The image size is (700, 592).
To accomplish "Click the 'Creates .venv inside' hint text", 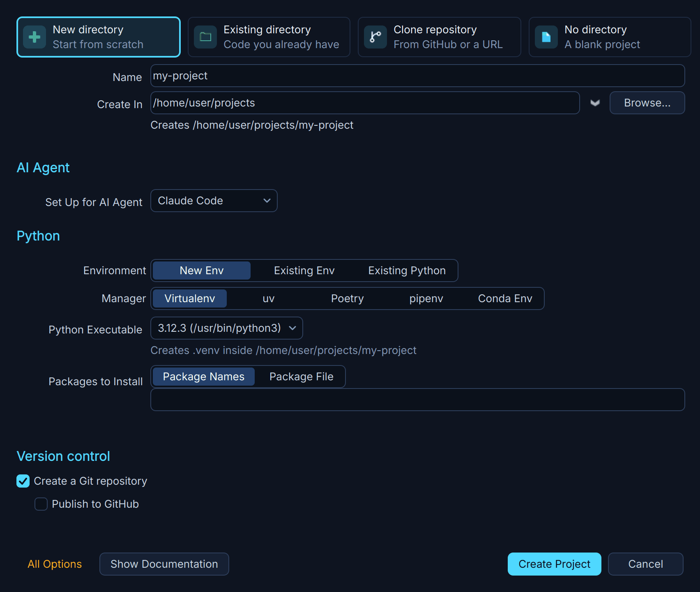I will [283, 350].
